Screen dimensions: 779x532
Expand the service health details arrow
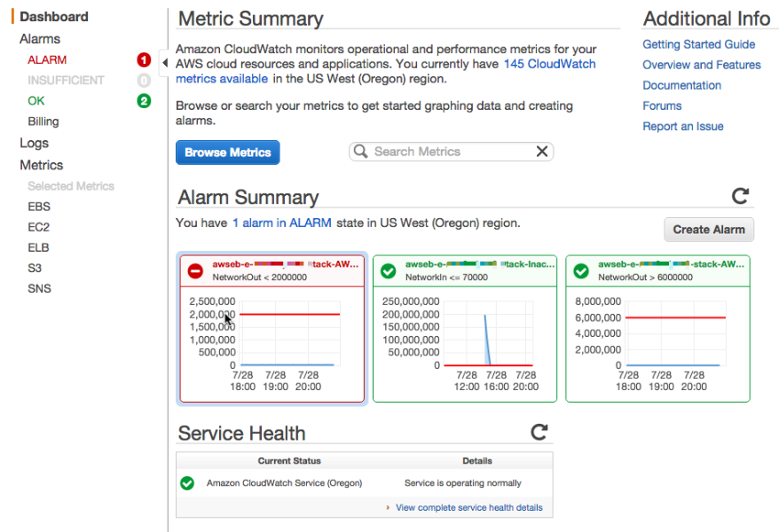[388, 508]
